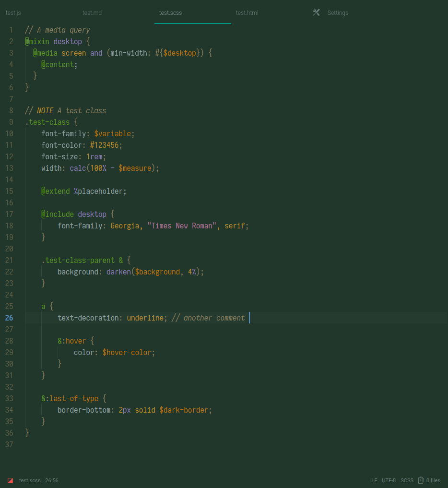This screenshot has height=488, width=448.
Task: Open the test.html tab
Action: (247, 13)
